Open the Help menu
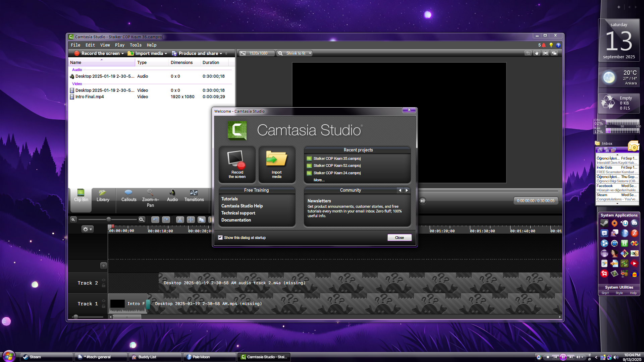 152,45
